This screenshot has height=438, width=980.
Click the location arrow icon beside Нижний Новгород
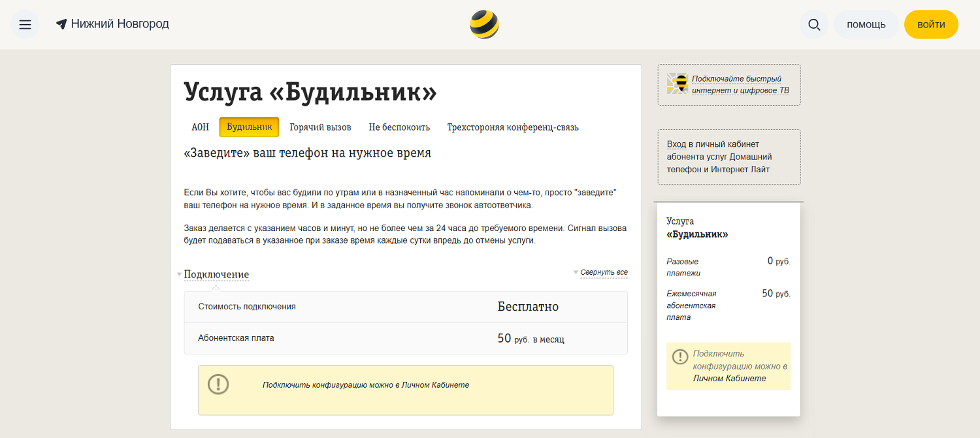[x=61, y=24]
